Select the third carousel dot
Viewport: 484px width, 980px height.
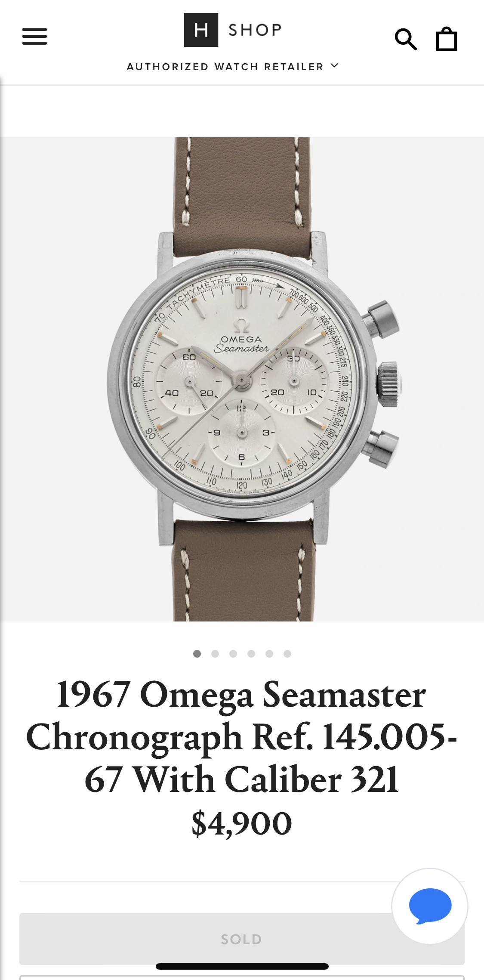pos(233,654)
